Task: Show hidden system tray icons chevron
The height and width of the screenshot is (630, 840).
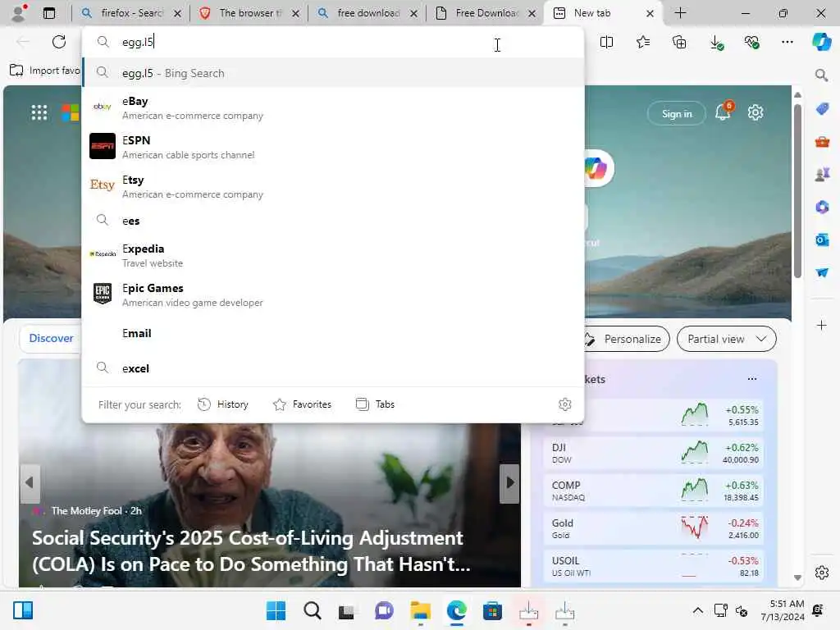Action: (x=697, y=610)
